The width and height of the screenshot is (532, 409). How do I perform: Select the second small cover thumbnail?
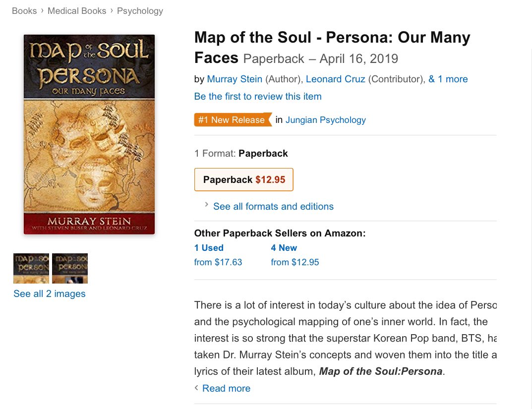click(x=70, y=268)
